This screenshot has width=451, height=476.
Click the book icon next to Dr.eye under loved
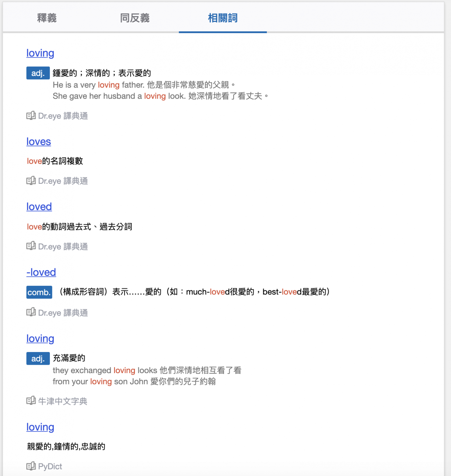pyautogui.click(x=31, y=246)
